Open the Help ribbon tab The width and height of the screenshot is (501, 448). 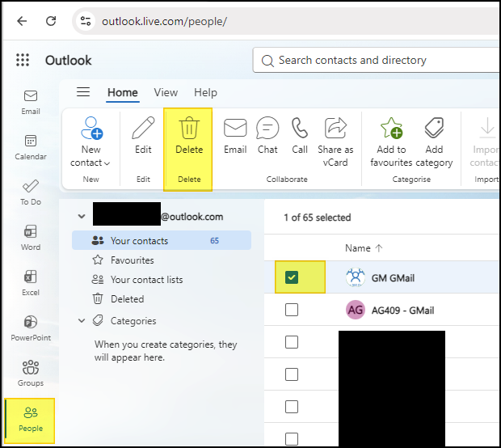(205, 92)
